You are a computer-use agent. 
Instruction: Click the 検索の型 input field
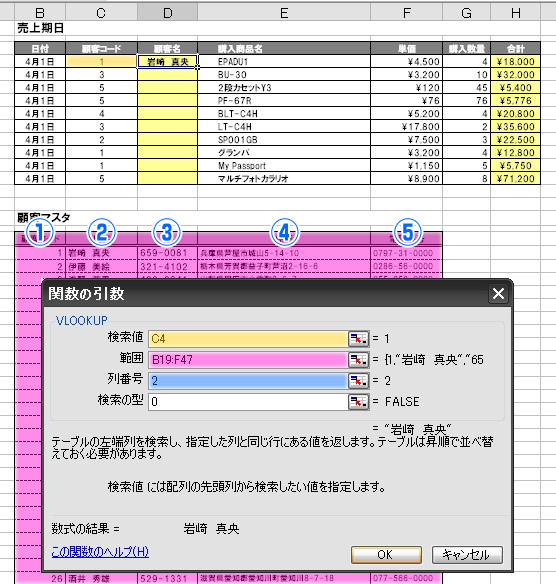pos(248,402)
